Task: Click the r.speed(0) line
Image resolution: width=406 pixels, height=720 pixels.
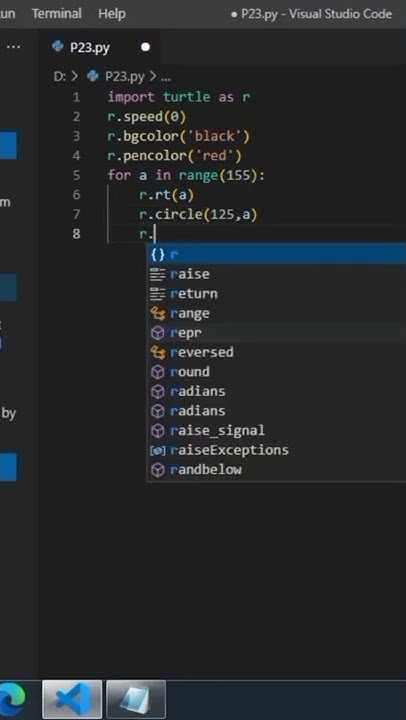Action: [x=147, y=117]
